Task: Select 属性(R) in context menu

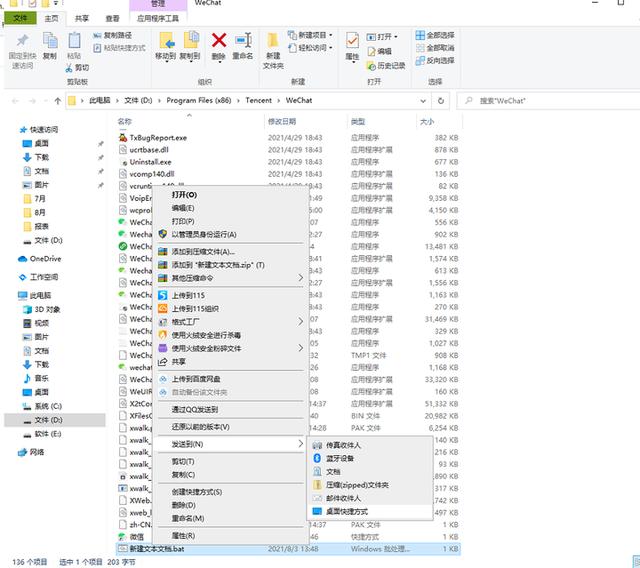Action: tap(231, 536)
